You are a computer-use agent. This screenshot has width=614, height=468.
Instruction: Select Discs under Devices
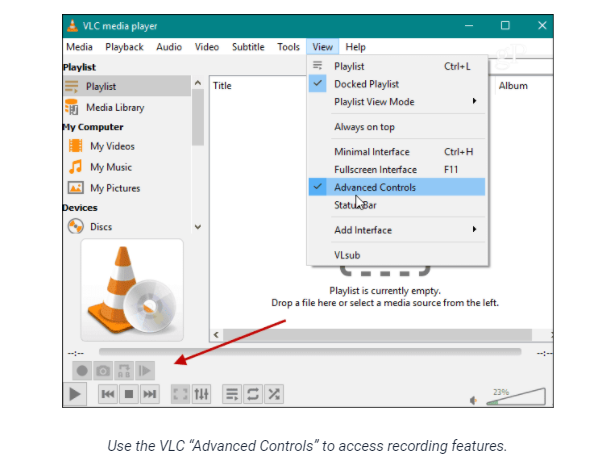tap(127, 227)
